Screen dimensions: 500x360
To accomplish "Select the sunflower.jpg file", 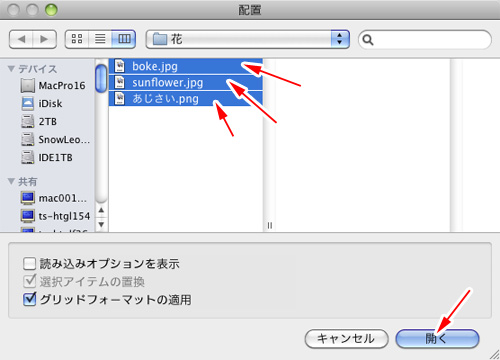I will coord(186,82).
